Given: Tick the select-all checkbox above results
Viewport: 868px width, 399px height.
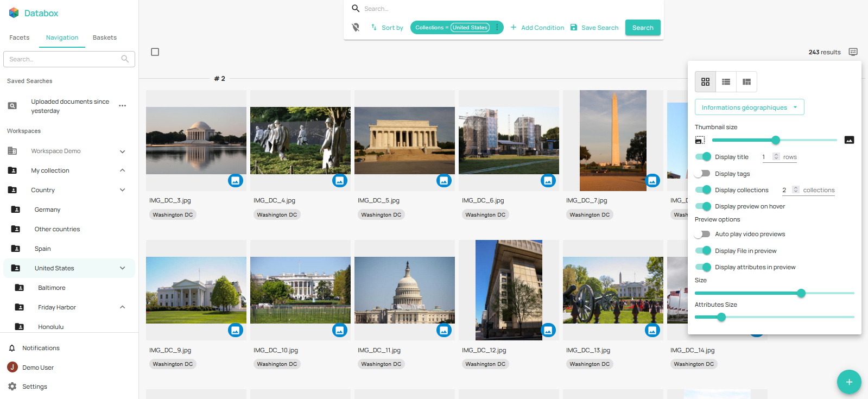Looking at the screenshot, I should click(155, 52).
